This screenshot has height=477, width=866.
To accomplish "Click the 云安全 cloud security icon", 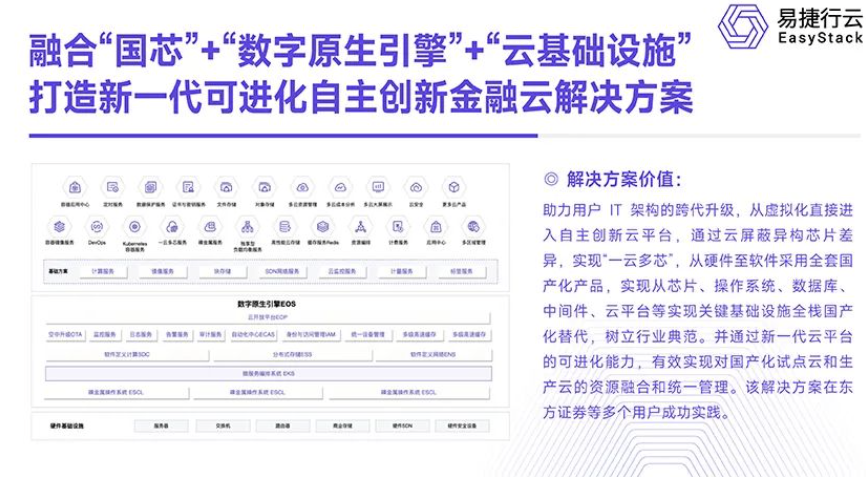I will [x=415, y=187].
